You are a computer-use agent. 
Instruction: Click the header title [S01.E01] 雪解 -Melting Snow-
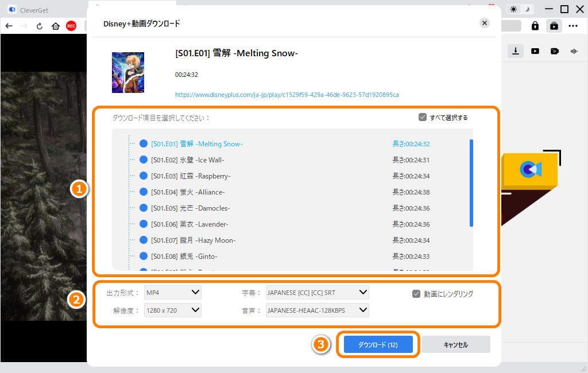point(236,53)
